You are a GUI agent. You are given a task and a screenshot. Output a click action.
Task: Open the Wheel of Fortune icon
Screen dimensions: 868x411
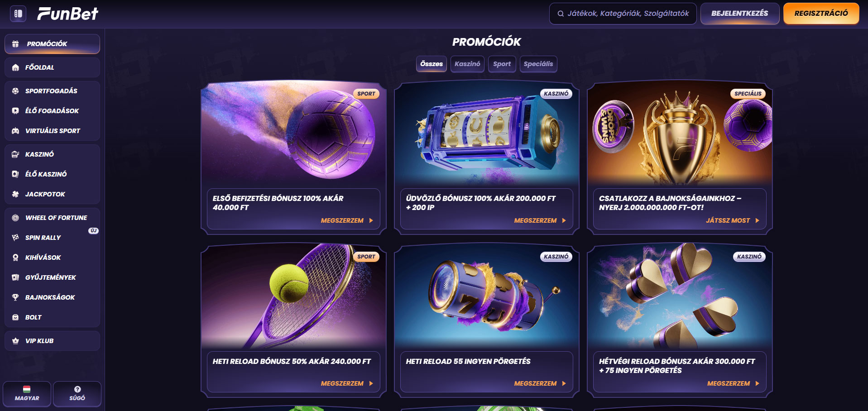pos(15,218)
